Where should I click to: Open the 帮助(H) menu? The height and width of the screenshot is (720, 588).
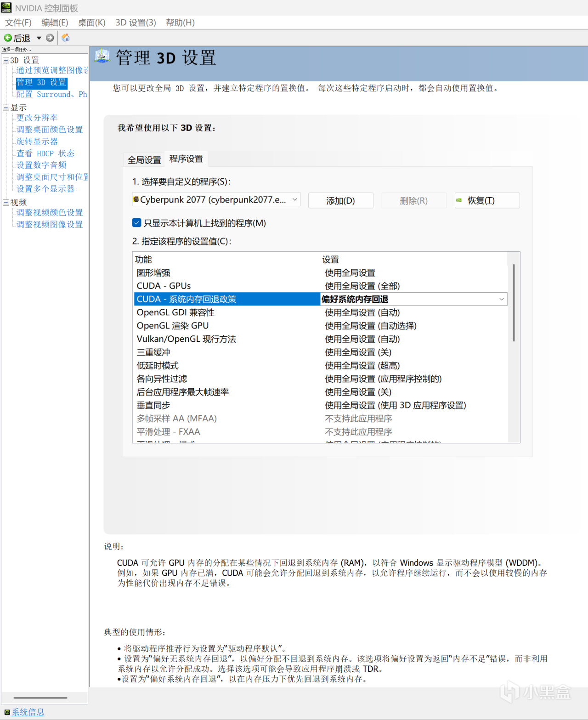[x=180, y=23]
